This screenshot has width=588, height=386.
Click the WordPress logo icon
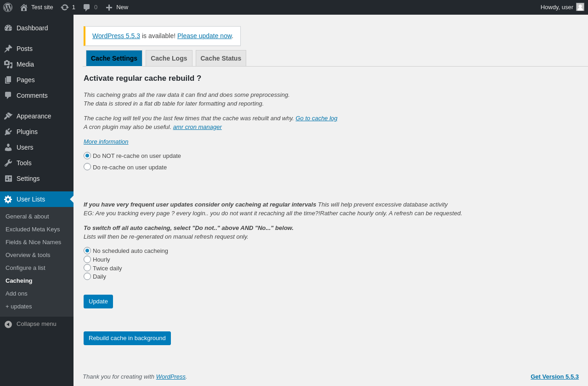click(x=8, y=7)
